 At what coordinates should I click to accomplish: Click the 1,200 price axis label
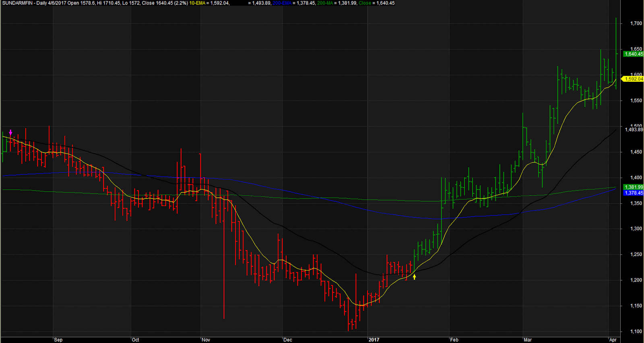tap(636, 280)
